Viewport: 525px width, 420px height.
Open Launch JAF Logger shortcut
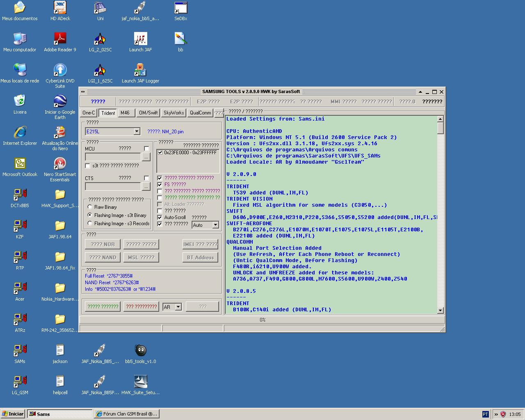click(140, 71)
